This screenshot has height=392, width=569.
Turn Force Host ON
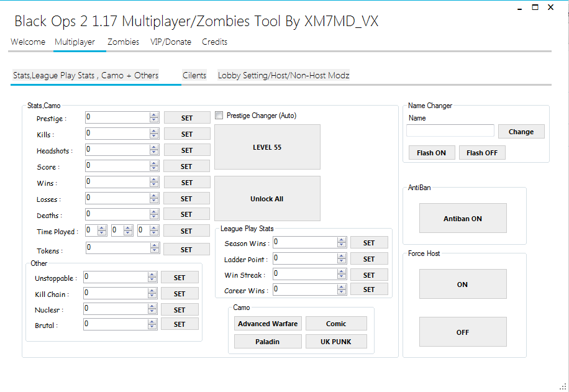pos(463,284)
